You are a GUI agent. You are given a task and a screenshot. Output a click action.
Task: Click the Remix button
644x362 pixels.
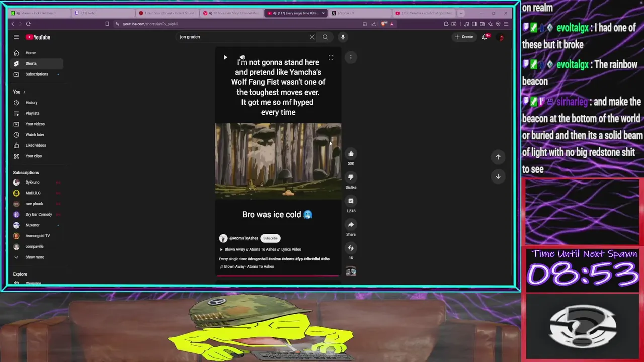coord(351,248)
